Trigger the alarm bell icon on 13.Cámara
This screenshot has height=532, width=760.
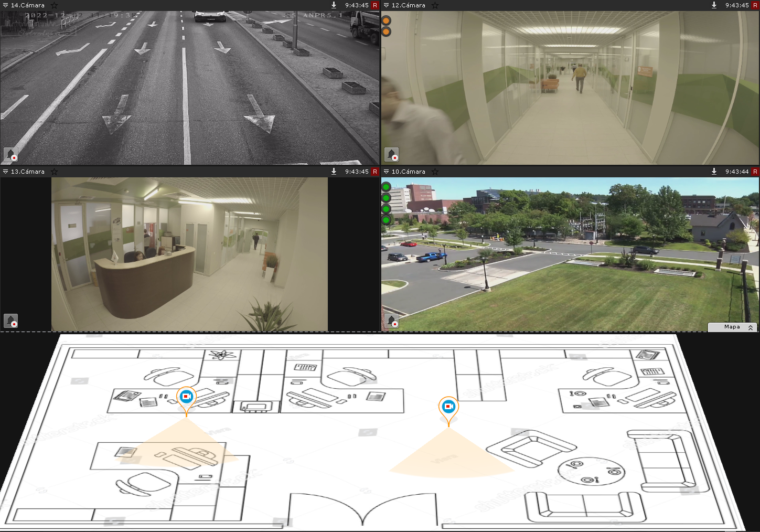pyautogui.click(x=11, y=321)
